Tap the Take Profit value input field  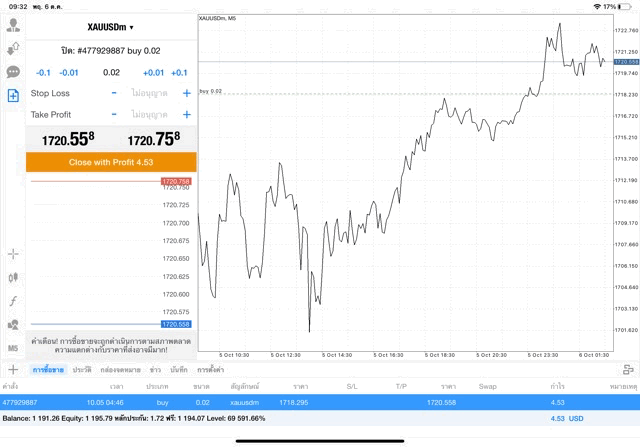tap(150, 115)
